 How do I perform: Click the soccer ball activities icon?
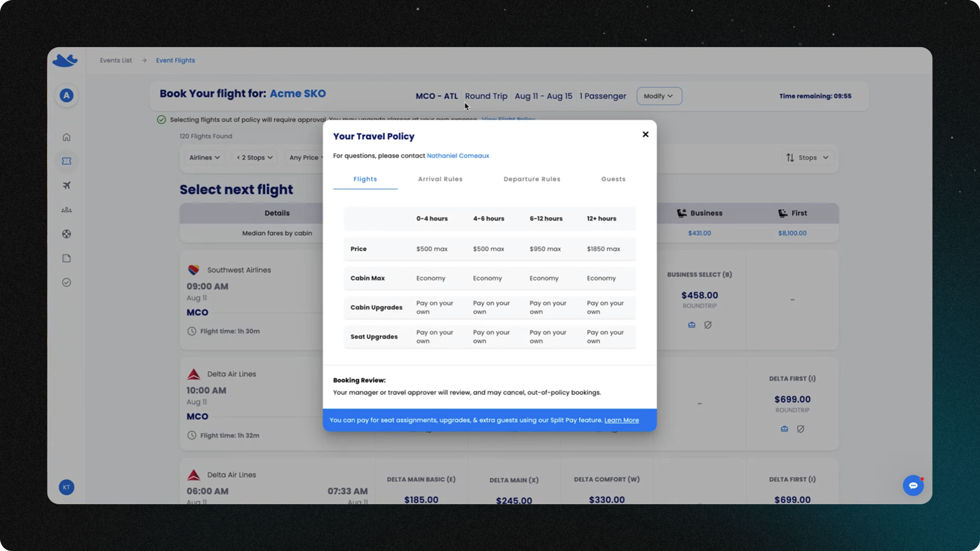tap(67, 234)
